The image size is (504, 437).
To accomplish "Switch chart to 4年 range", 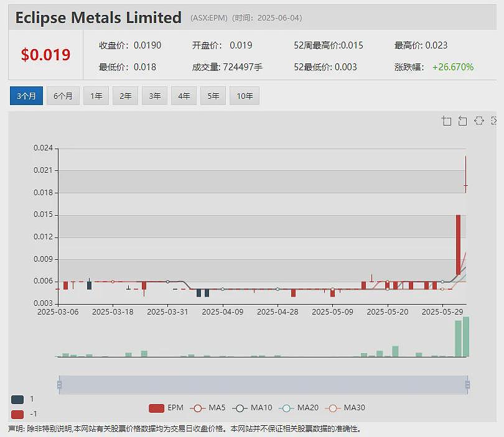I will pyautogui.click(x=184, y=96).
